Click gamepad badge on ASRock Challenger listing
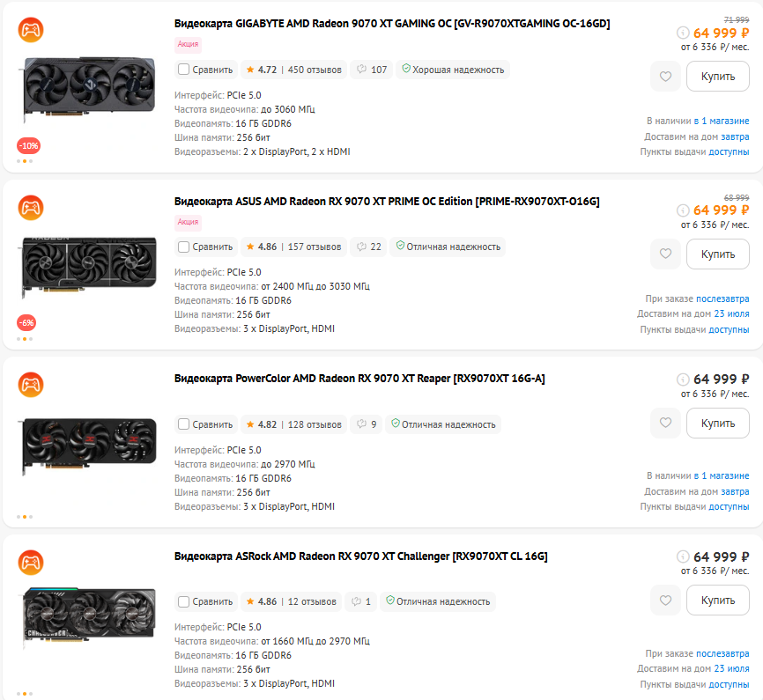Viewport: 763px width, 700px height. point(31,563)
